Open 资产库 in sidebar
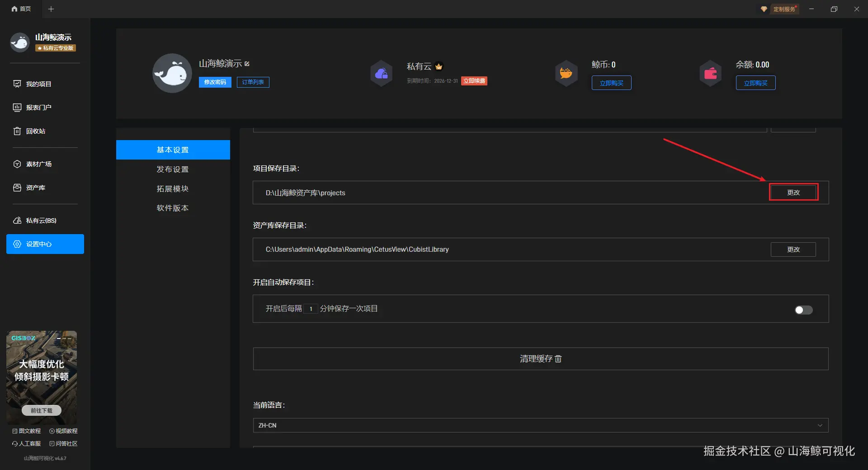Image resolution: width=868 pixels, height=470 pixels. pos(29,188)
